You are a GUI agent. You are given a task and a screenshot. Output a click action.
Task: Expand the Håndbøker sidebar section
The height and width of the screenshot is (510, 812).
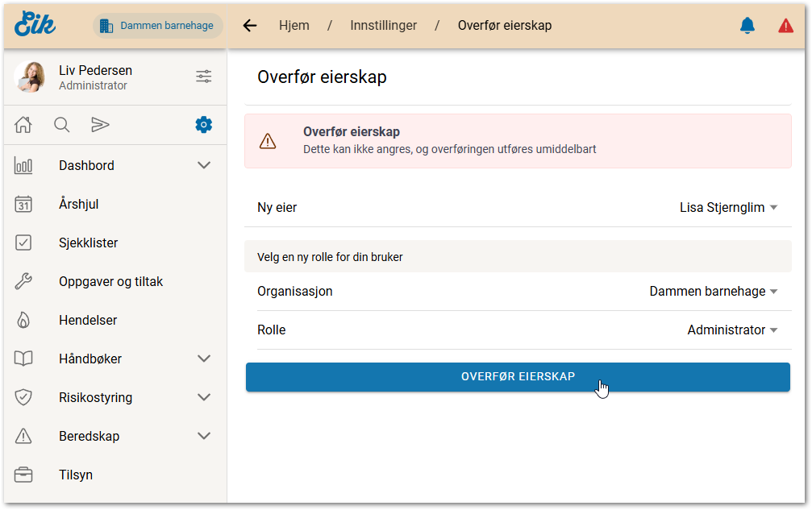[x=204, y=359]
